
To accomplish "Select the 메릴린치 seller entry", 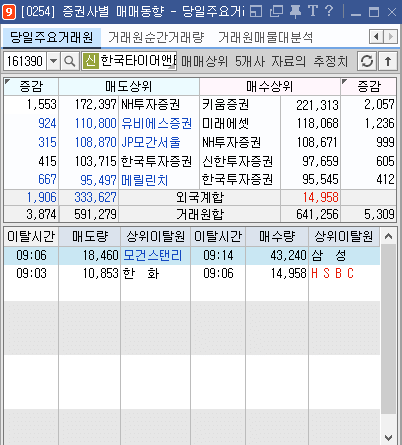I will [144, 180].
